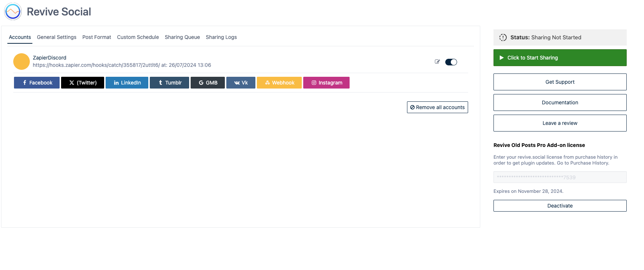Image resolution: width=644 pixels, height=270 pixels.
Task: Deactivate the Pro Add-on license
Action: click(x=560, y=206)
